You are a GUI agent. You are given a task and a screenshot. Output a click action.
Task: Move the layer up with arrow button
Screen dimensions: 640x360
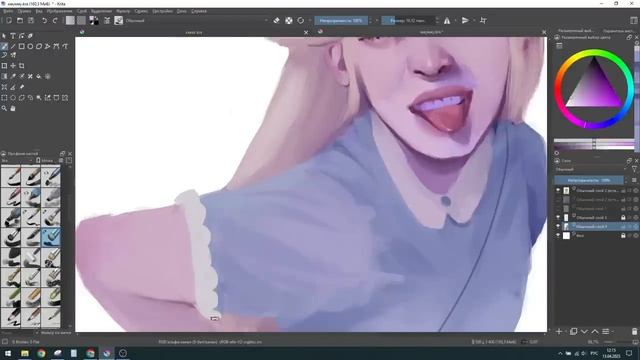click(595, 331)
